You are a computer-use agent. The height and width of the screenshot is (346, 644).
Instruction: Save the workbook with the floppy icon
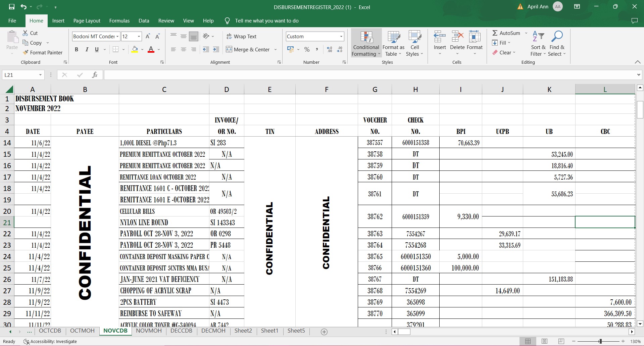(12, 7)
